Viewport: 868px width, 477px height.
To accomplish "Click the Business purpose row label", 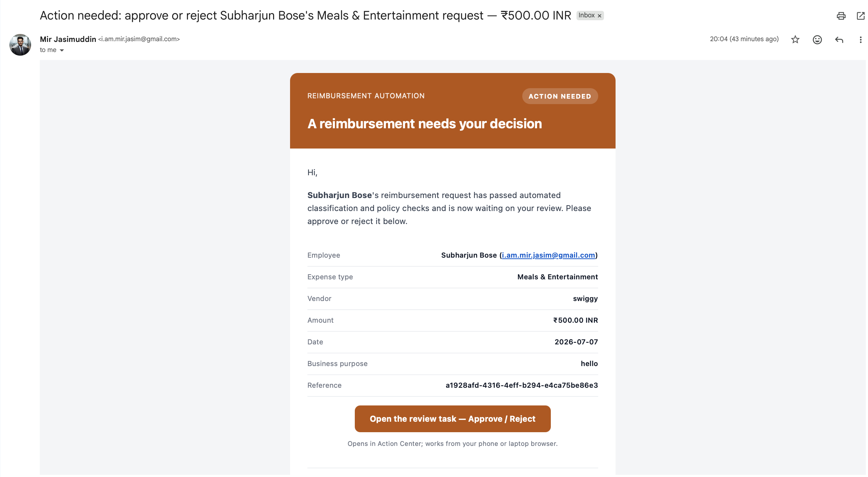I will tap(337, 364).
